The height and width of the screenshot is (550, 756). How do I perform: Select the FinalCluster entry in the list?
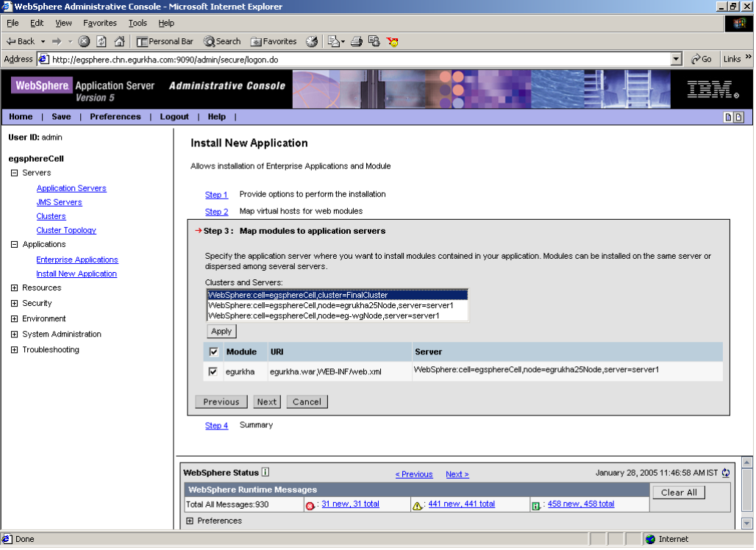click(x=337, y=295)
